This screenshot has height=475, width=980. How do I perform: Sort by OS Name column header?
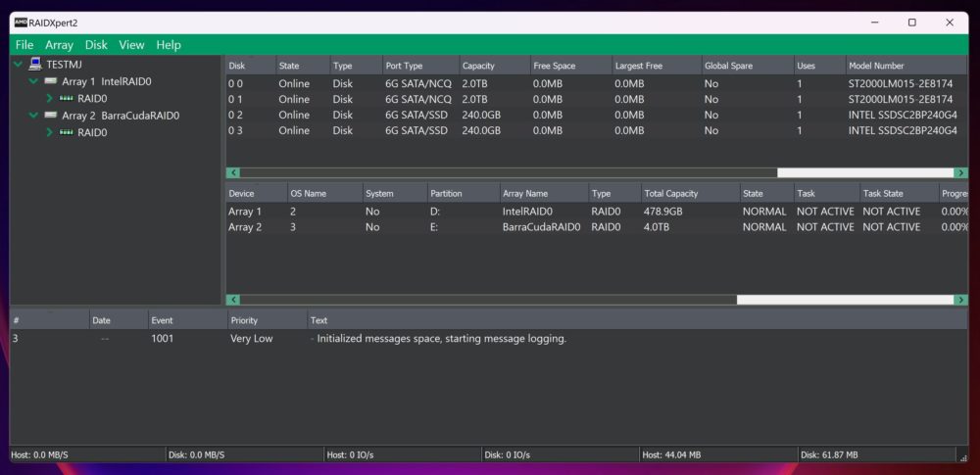(x=324, y=193)
